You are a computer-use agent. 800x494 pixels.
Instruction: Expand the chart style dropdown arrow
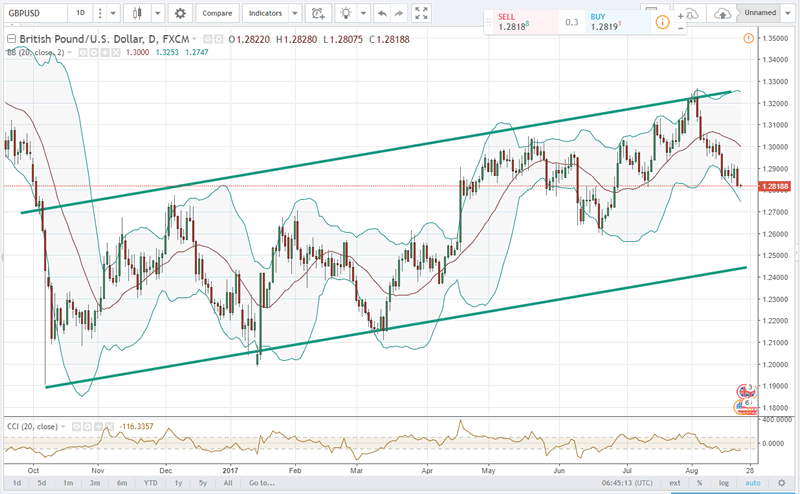[158, 13]
